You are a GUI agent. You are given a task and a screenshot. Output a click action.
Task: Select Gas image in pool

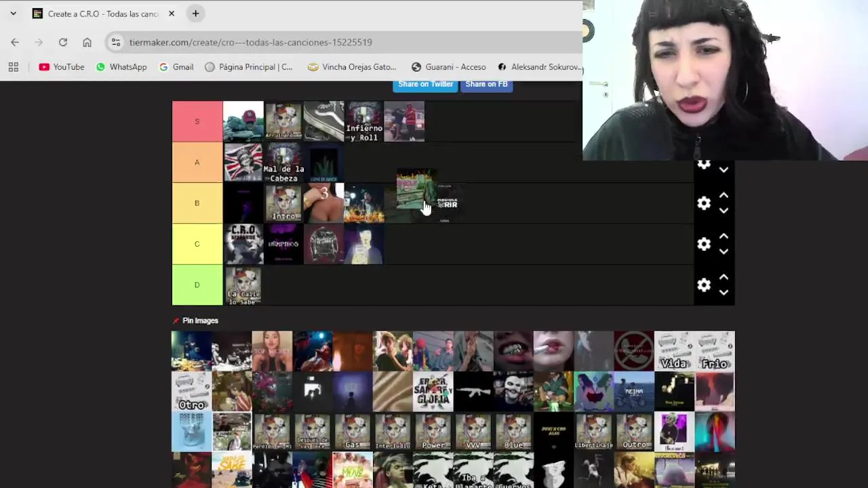(353, 432)
